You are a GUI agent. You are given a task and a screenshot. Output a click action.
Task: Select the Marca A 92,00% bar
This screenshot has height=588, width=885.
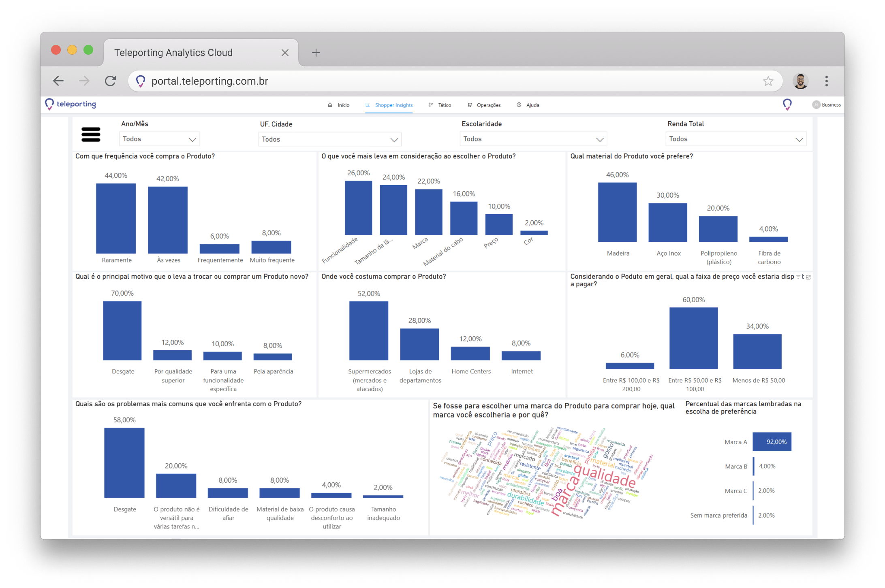[772, 442]
